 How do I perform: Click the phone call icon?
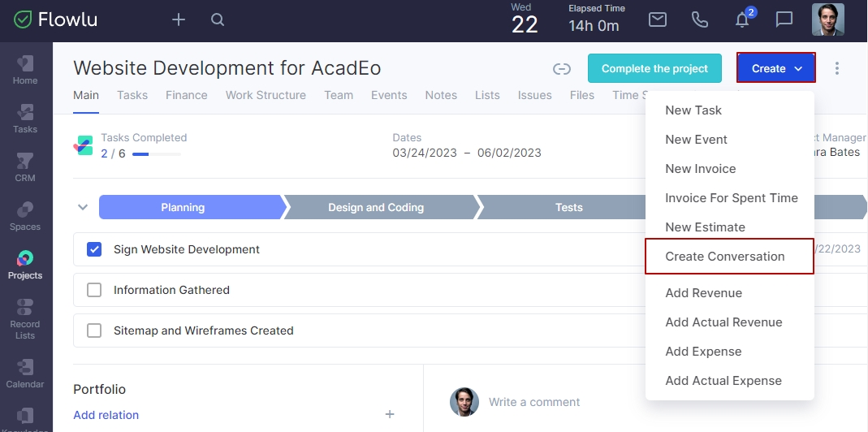point(700,20)
